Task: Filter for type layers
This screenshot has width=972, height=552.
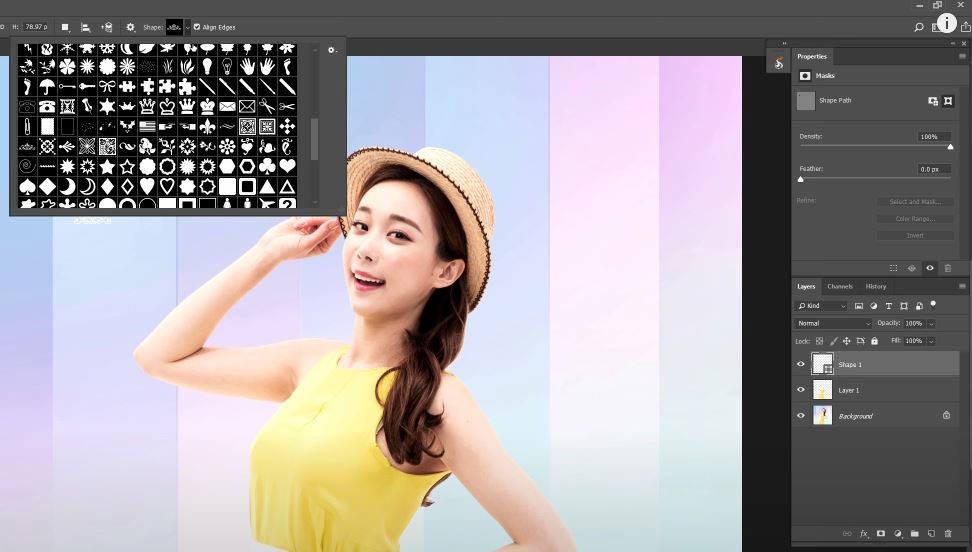Action: point(889,306)
